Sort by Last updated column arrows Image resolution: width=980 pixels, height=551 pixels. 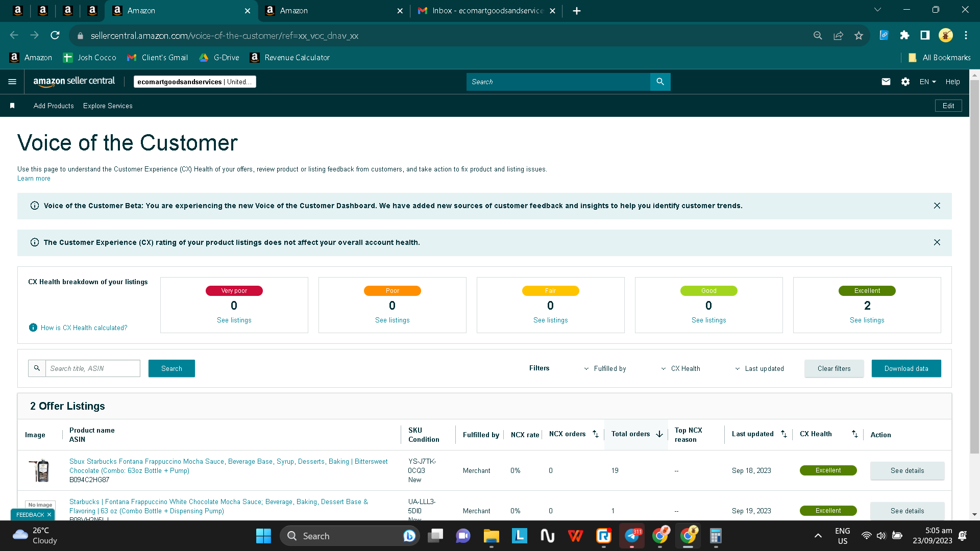[784, 434]
